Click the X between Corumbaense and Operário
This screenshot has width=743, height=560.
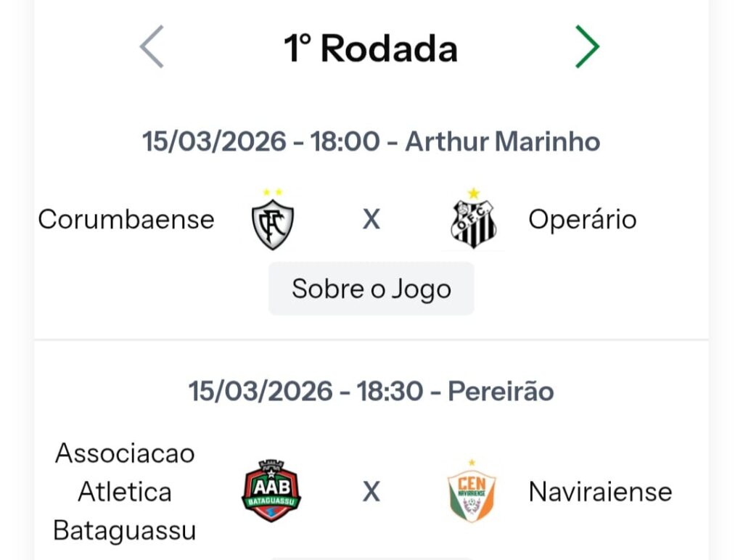(x=371, y=219)
